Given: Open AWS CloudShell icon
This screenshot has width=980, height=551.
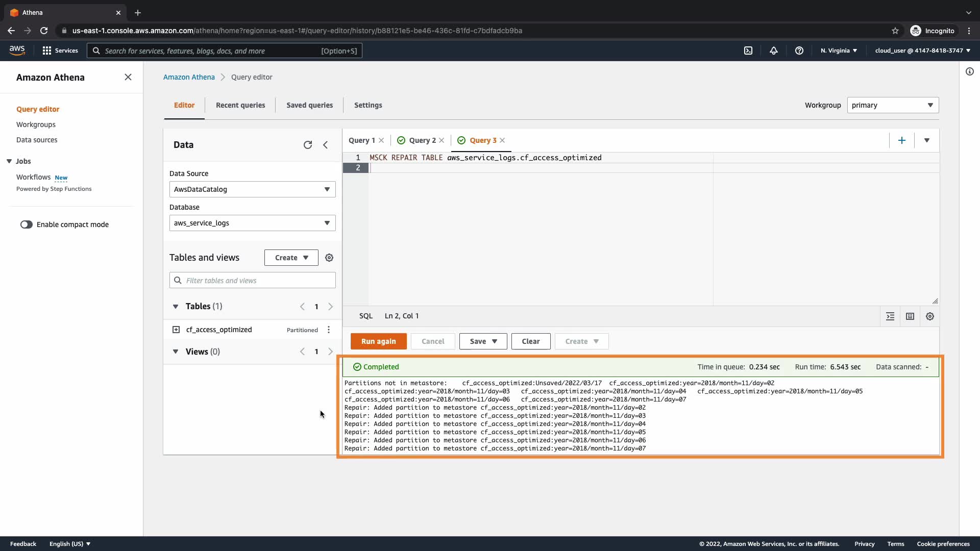Looking at the screenshot, I should pos(748,51).
